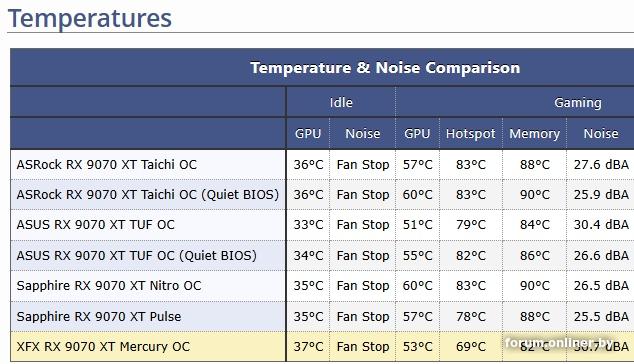Click the 25.5 dBA value for Sapphire Pulse
The height and width of the screenshot is (364, 634).
coord(601,316)
